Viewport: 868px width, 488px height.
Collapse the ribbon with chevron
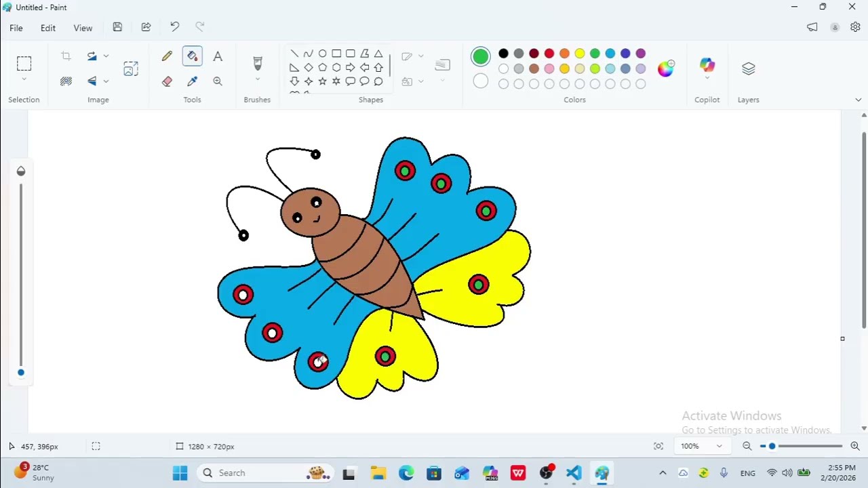[858, 100]
